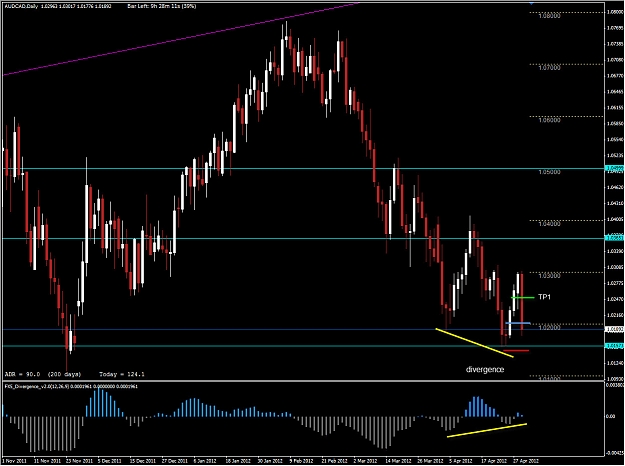Click the '1.06000' round level label
Image resolution: width=625 pixels, height=466 pixels.
coord(549,120)
